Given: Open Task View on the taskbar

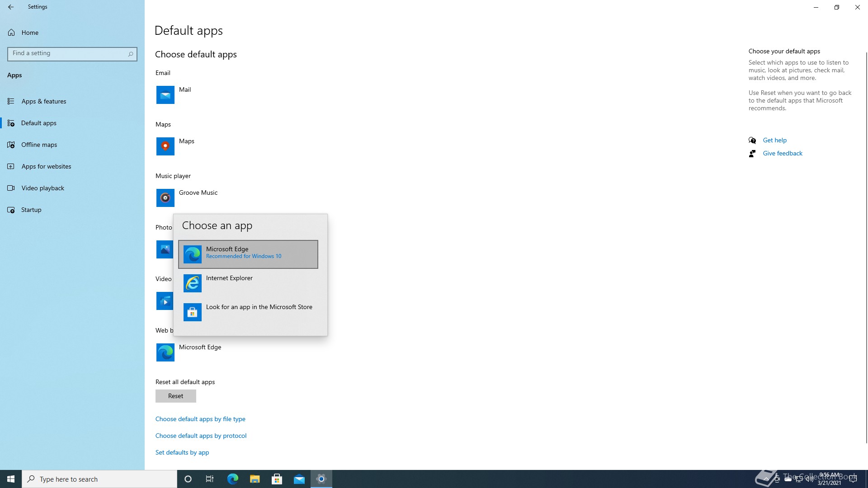Looking at the screenshot, I should tap(210, 479).
